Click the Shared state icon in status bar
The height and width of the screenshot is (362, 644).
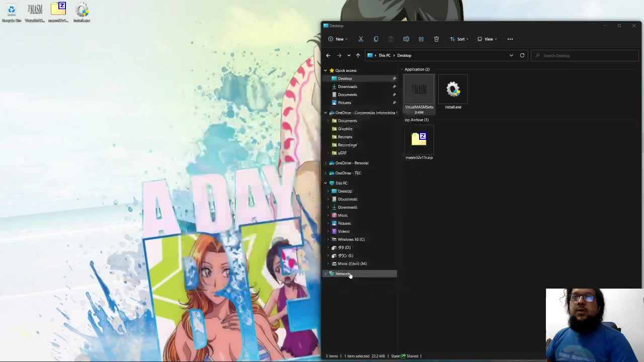404,356
